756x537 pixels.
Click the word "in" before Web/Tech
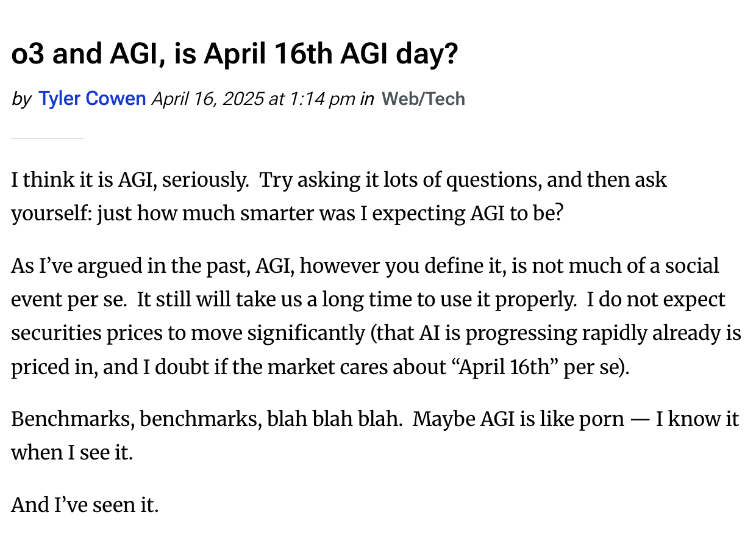(x=367, y=98)
